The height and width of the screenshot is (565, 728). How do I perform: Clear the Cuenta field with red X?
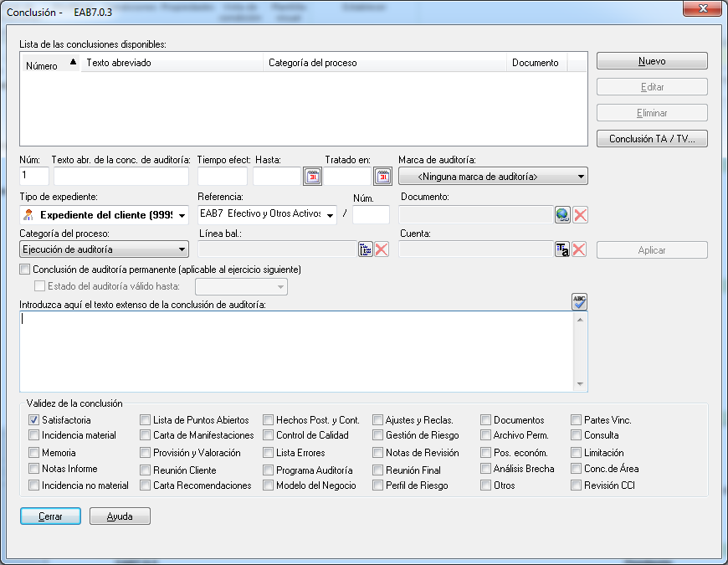tap(579, 249)
